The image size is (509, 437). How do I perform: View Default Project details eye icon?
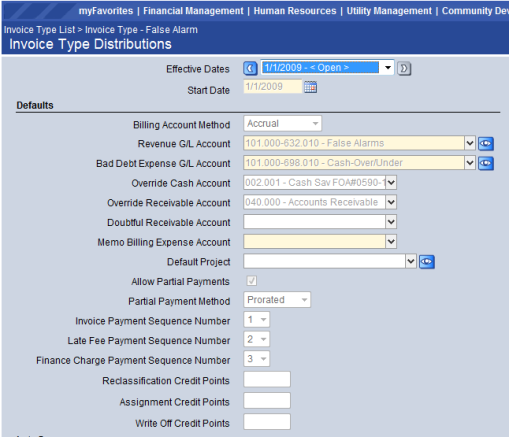(x=427, y=262)
